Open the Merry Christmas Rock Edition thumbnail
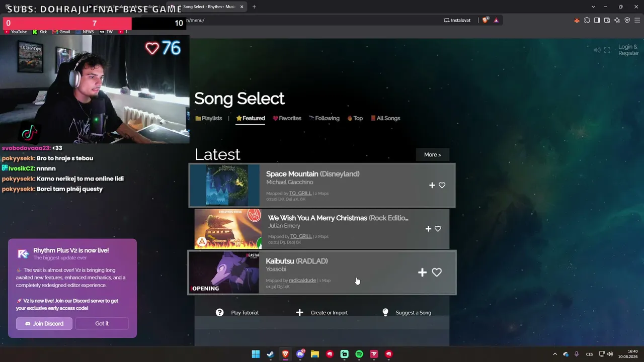 click(x=228, y=229)
